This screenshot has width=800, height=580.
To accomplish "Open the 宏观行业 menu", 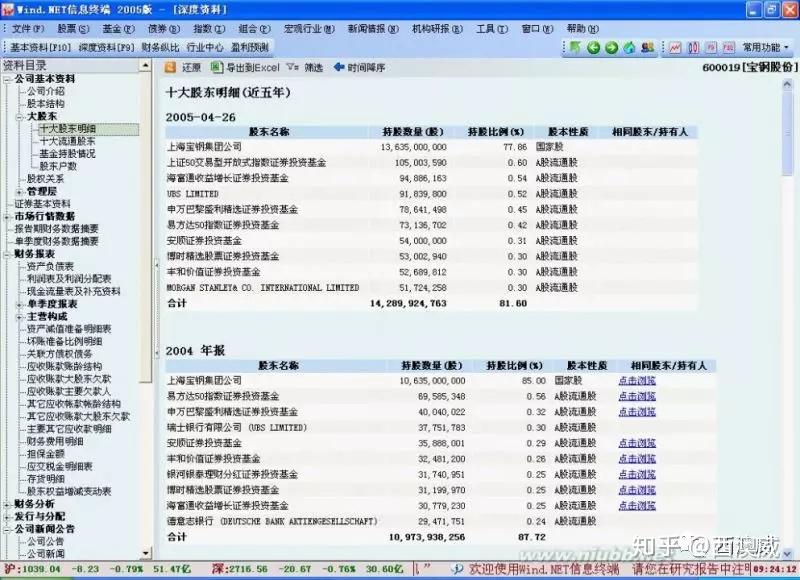I will [309, 29].
